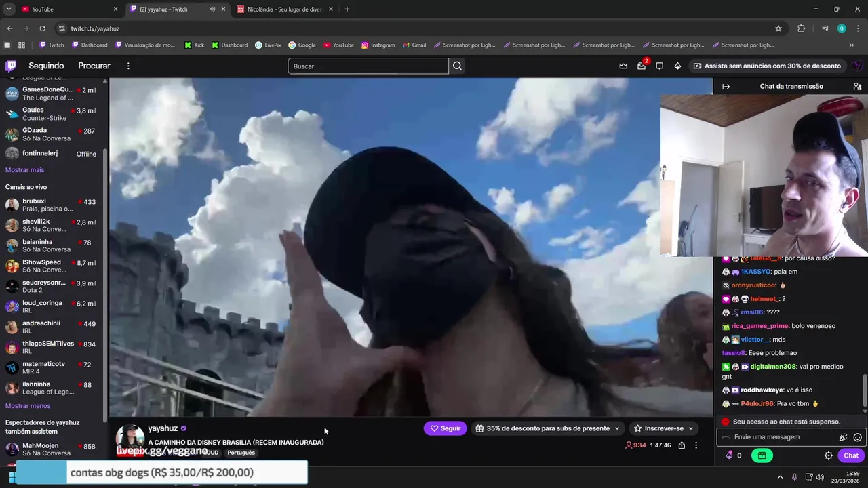The width and height of the screenshot is (868, 488).
Task: Expand the Inscrever-se dropdown arrow
Action: coord(690,428)
